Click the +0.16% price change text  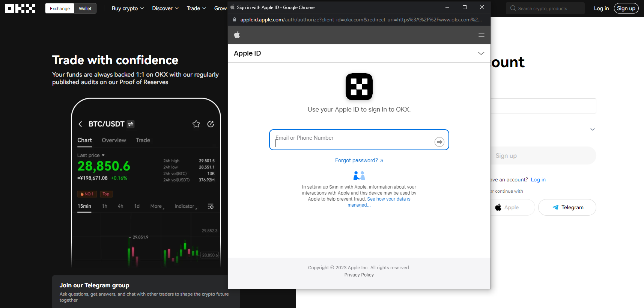(x=119, y=178)
